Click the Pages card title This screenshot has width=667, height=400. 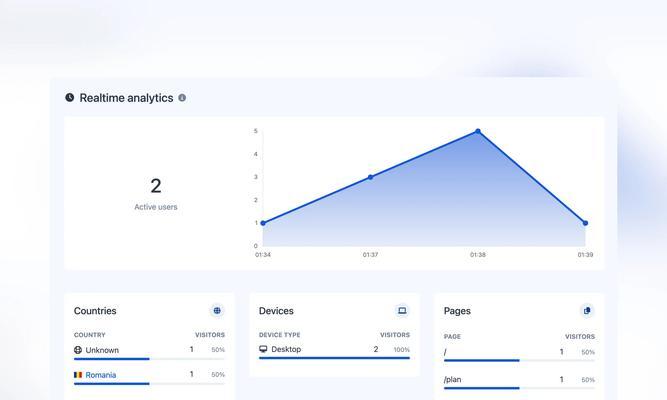(457, 311)
